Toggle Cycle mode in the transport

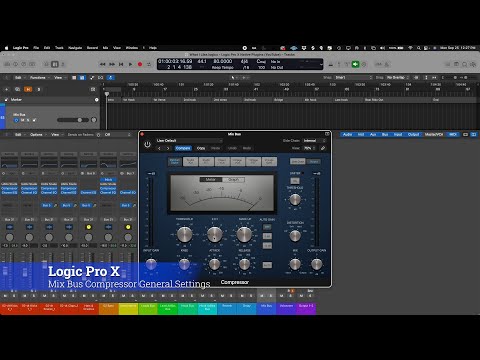click(x=149, y=64)
